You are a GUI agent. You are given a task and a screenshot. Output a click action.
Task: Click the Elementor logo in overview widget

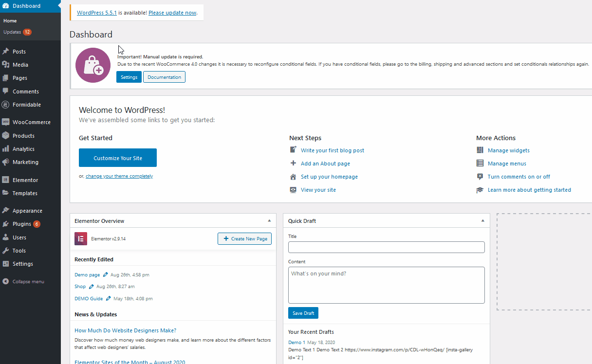(81, 238)
